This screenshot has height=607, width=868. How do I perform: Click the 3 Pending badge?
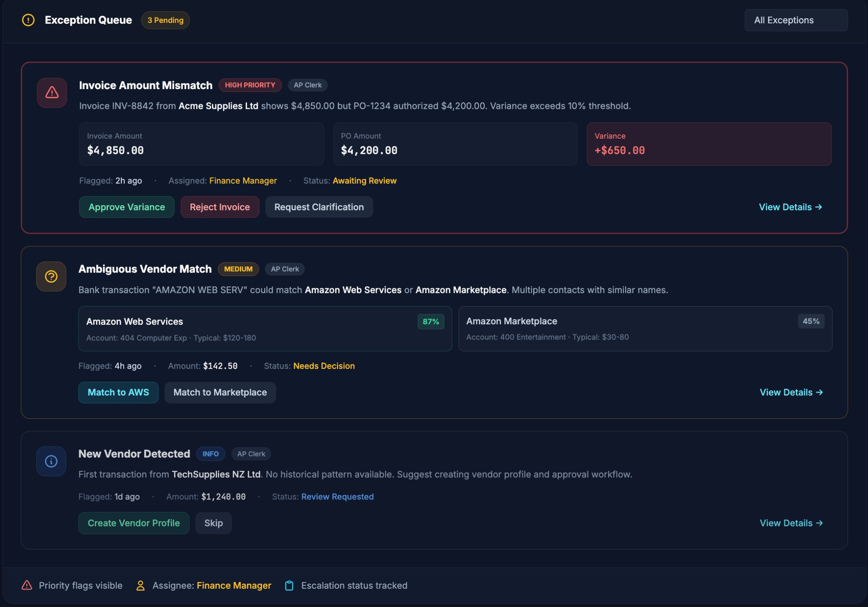pyautogui.click(x=165, y=20)
